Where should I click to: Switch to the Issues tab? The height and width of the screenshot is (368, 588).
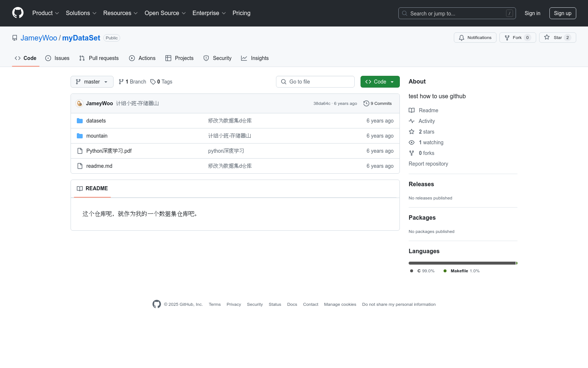[57, 58]
